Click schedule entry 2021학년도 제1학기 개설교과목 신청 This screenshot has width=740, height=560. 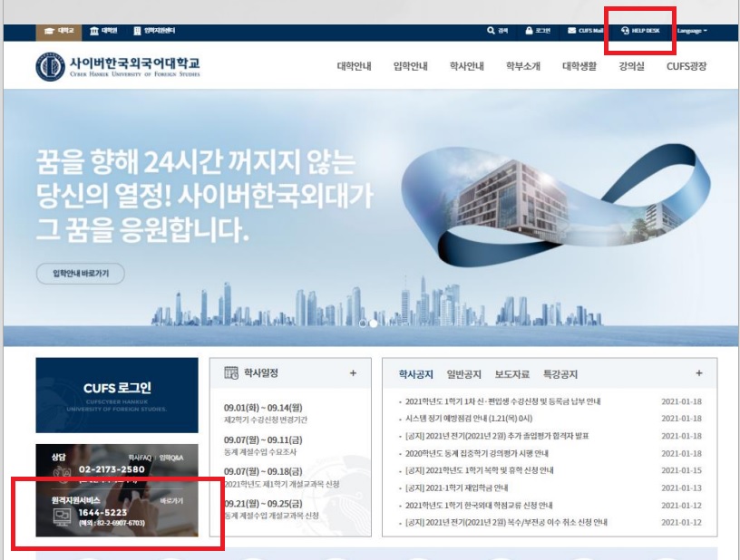[x=282, y=484]
